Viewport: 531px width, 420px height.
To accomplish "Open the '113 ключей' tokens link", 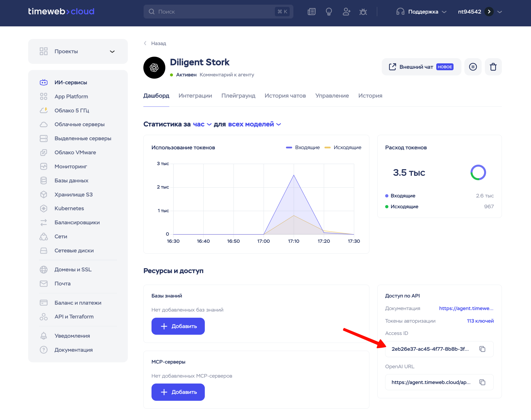I will (x=480, y=321).
